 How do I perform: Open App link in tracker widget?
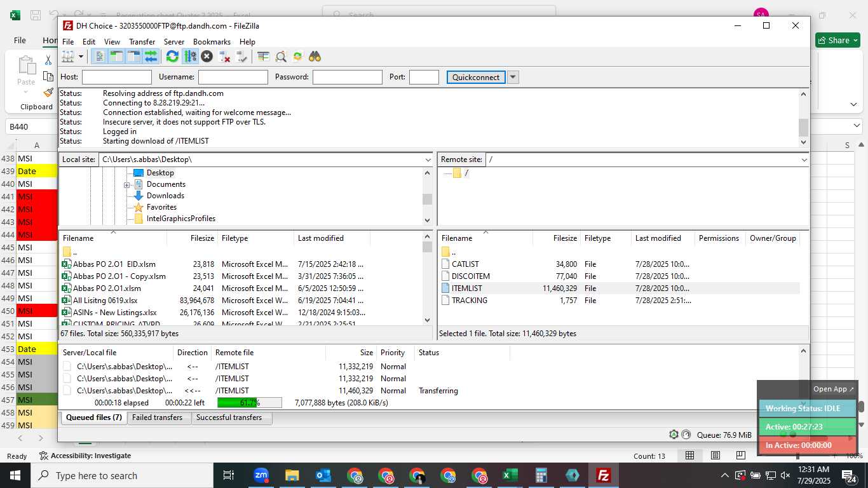point(834,389)
